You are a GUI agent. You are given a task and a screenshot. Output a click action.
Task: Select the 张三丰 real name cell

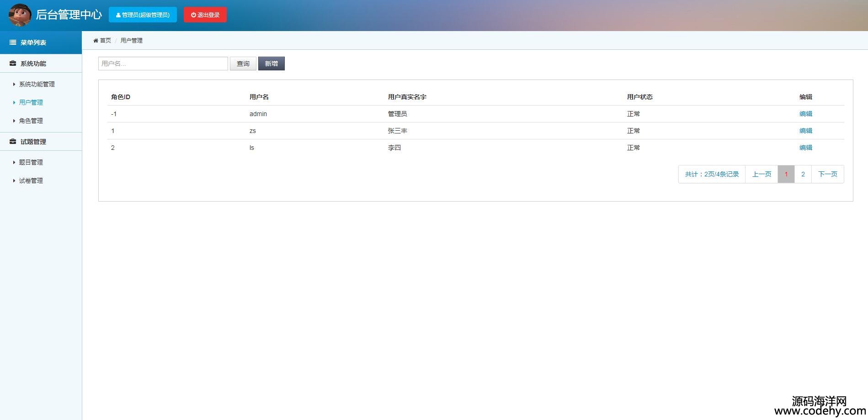(x=398, y=131)
